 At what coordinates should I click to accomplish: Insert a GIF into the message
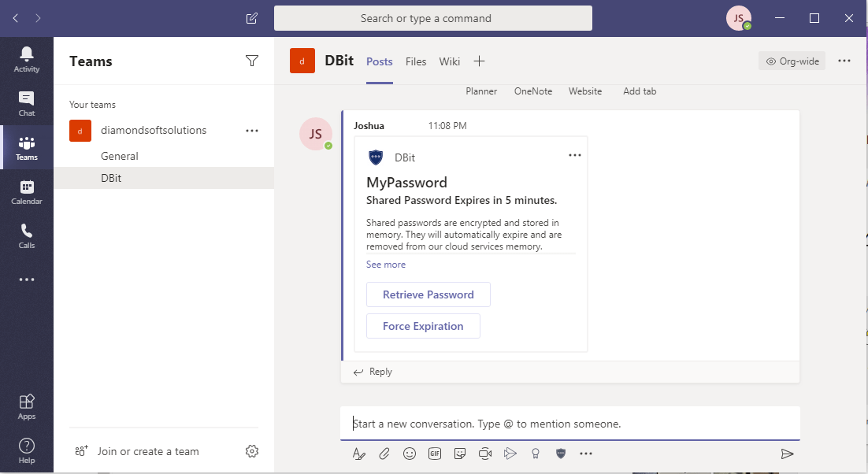click(x=435, y=454)
